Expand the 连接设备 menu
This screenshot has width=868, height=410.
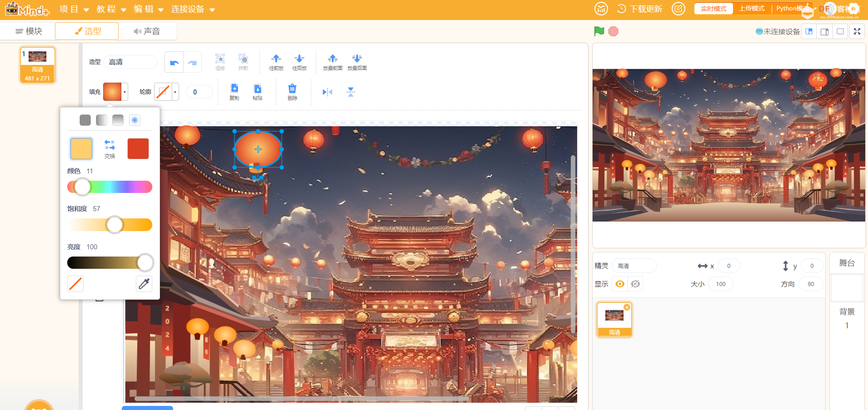[193, 9]
